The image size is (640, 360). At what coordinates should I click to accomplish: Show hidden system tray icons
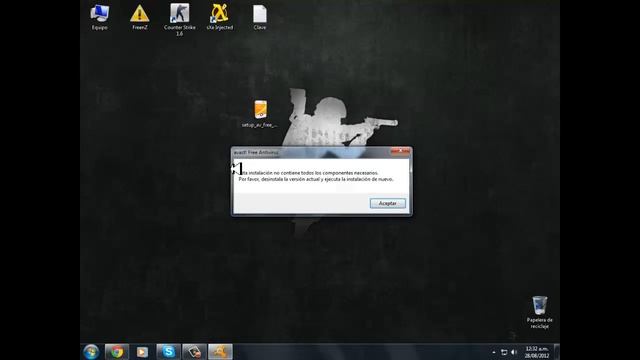click(494, 352)
